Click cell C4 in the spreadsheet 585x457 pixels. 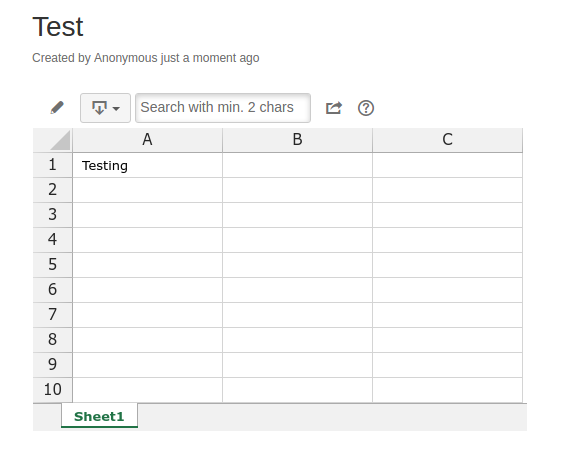447,240
